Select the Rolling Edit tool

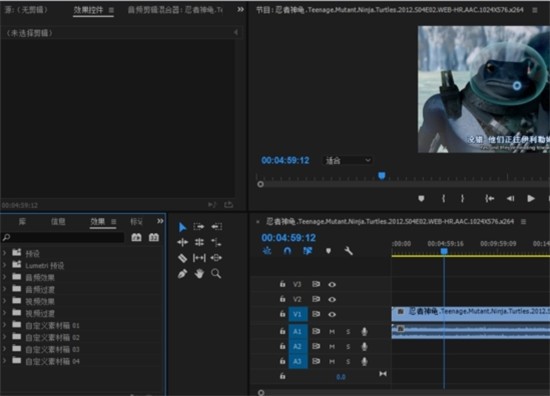pos(199,242)
